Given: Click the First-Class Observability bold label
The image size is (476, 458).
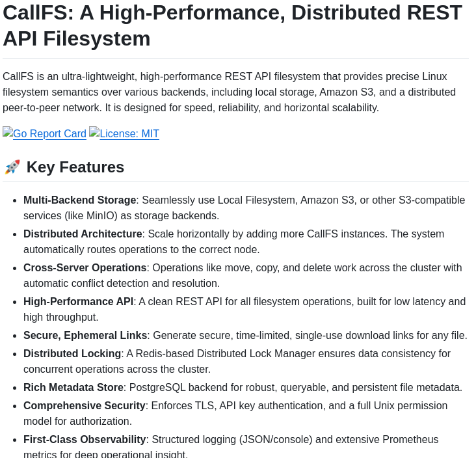Looking at the screenshot, I should tap(85, 440).
